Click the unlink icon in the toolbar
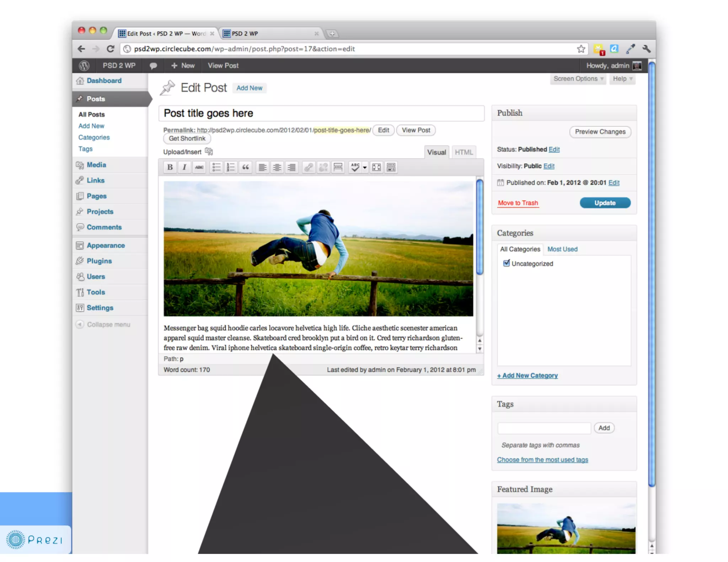The width and height of the screenshot is (728, 562). [x=323, y=167]
